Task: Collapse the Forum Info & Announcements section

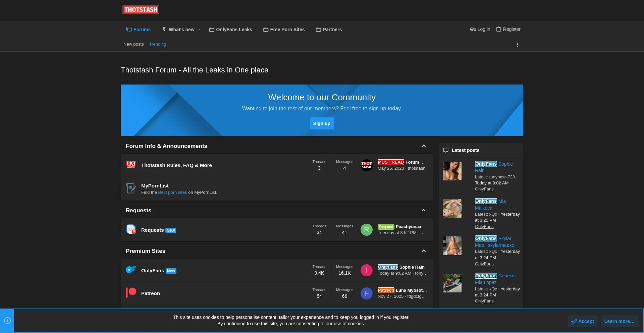Action: click(424, 146)
